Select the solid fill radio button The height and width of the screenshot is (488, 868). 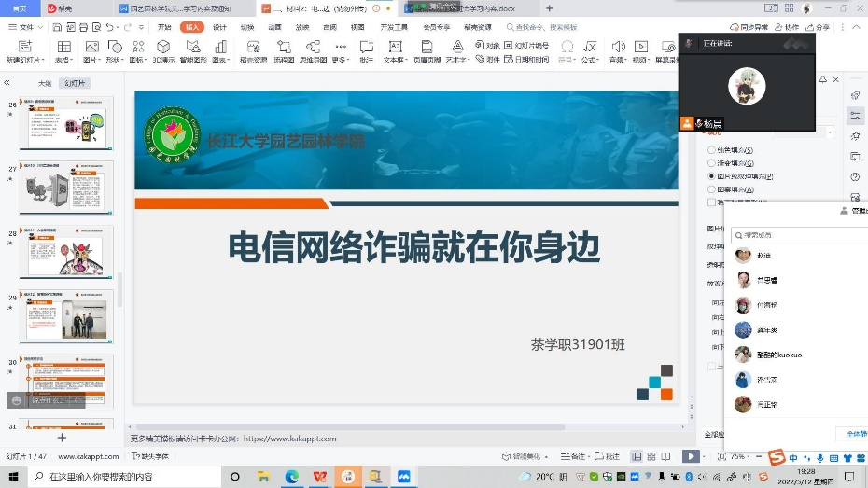(x=712, y=150)
